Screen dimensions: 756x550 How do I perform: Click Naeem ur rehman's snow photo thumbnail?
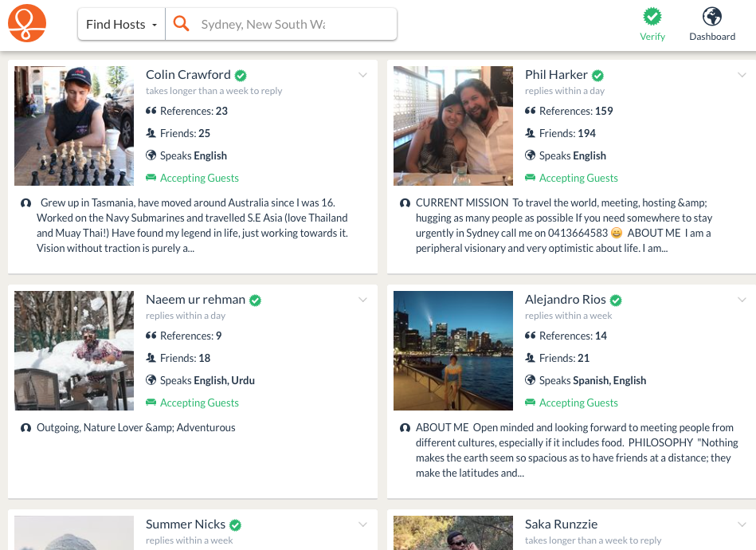tap(74, 351)
